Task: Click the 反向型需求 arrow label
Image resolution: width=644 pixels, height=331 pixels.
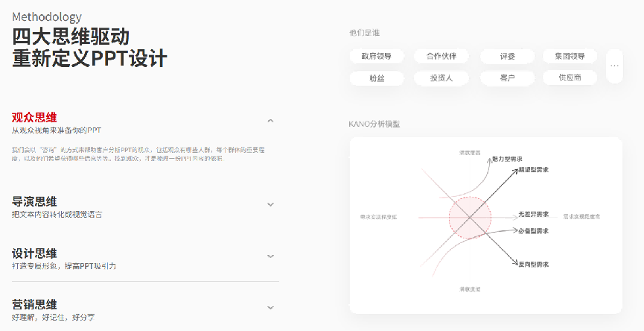Action: (x=534, y=265)
